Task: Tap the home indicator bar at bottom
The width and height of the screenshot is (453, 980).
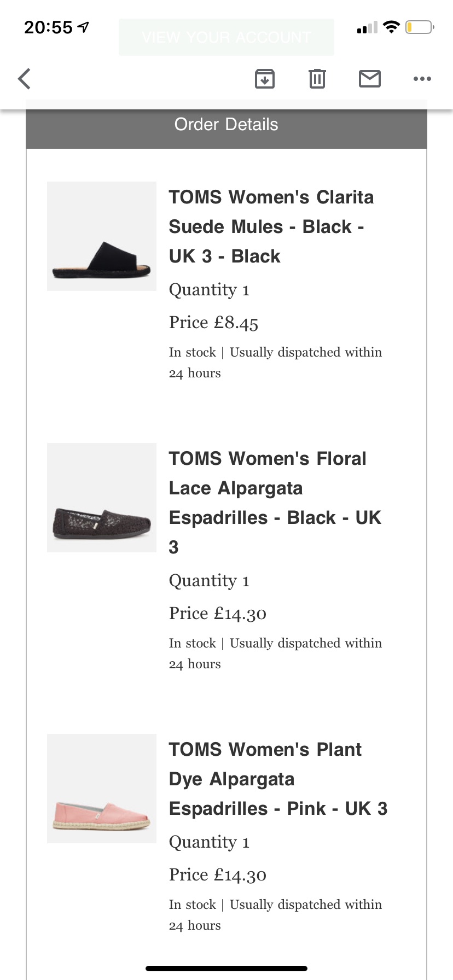Action: click(x=226, y=969)
